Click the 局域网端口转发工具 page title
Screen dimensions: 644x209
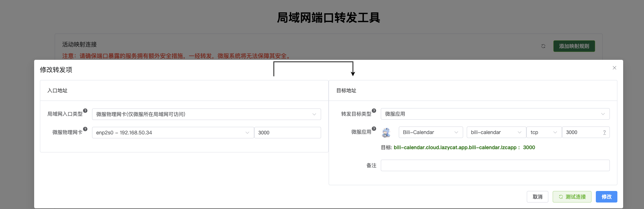click(329, 17)
